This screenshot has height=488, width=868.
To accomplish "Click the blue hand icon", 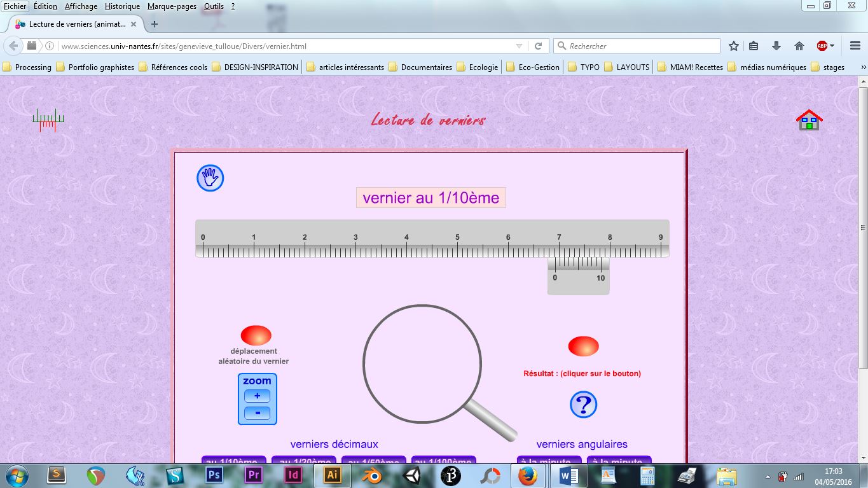I will coord(210,178).
